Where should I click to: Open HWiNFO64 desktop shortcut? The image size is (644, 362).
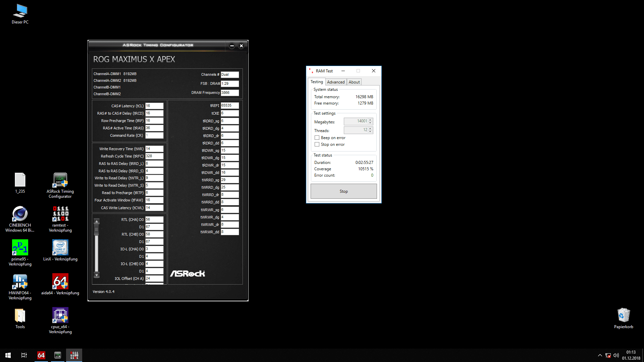[x=20, y=287]
